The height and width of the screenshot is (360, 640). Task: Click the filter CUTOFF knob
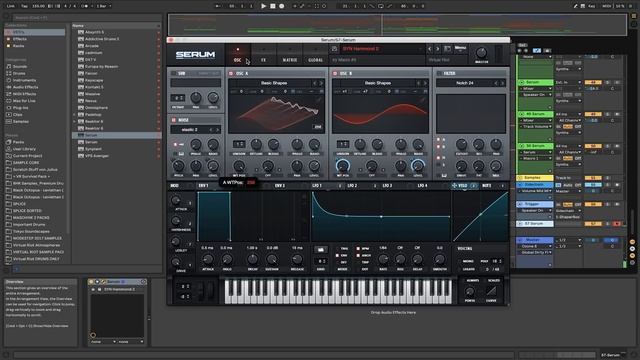pos(462,144)
